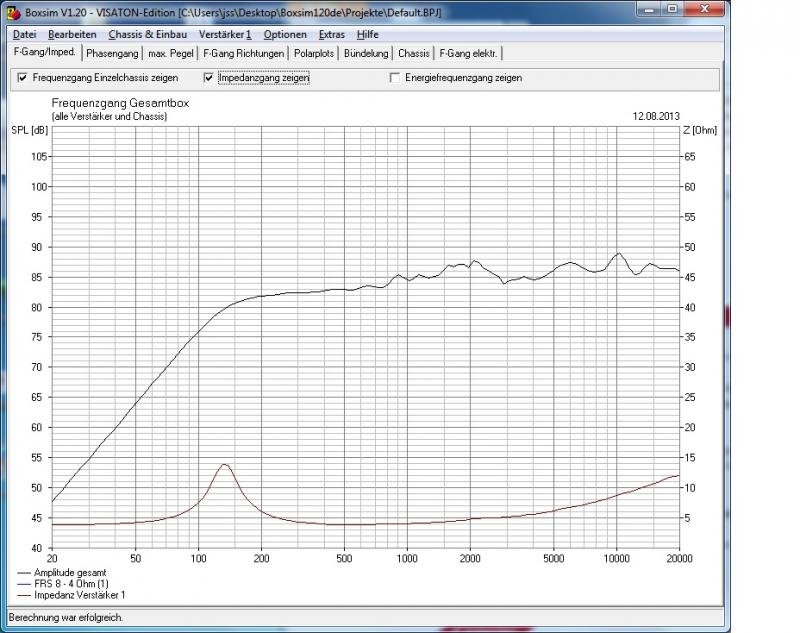Click the Boxsim app icon in title bar

click(x=11, y=11)
